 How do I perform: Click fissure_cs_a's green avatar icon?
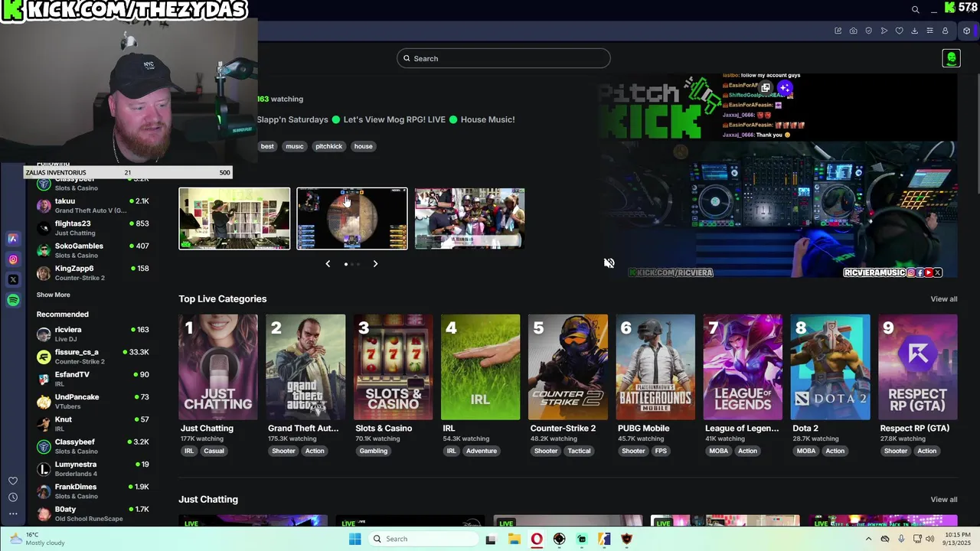pyautogui.click(x=44, y=357)
